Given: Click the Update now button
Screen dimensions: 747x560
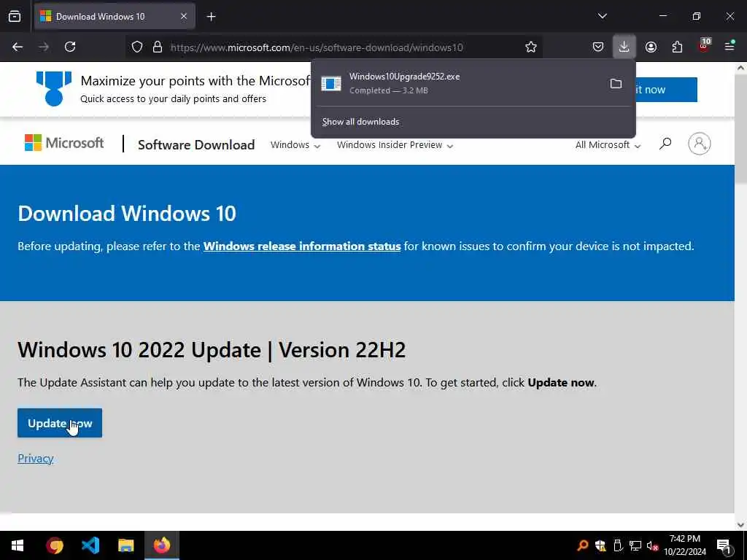Looking at the screenshot, I should tap(60, 423).
